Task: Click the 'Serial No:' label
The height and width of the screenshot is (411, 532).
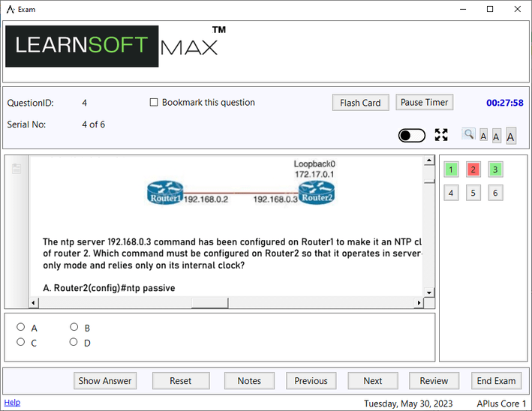Action: click(x=26, y=124)
